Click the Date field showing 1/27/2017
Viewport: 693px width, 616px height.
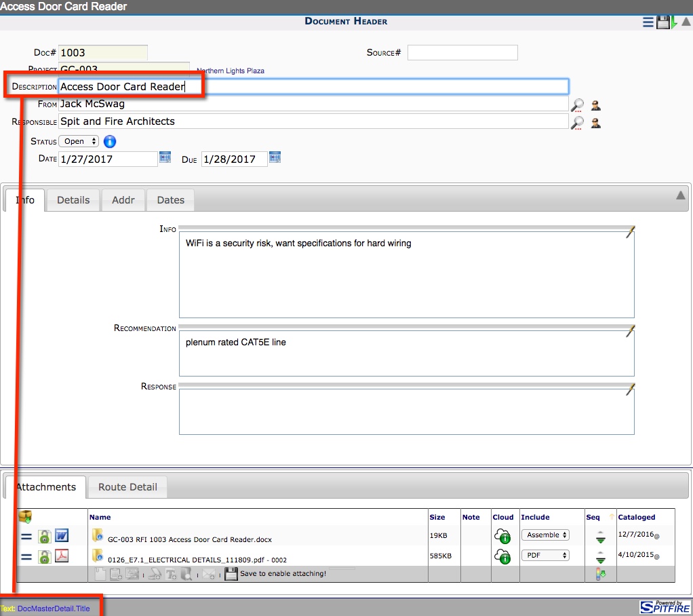click(x=108, y=159)
